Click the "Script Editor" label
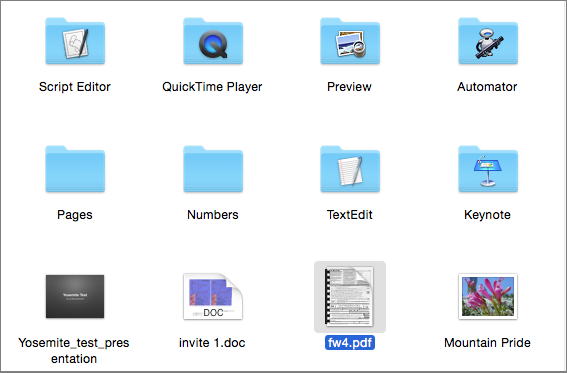This screenshot has width=567, height=373. click(x=74, y=87)
